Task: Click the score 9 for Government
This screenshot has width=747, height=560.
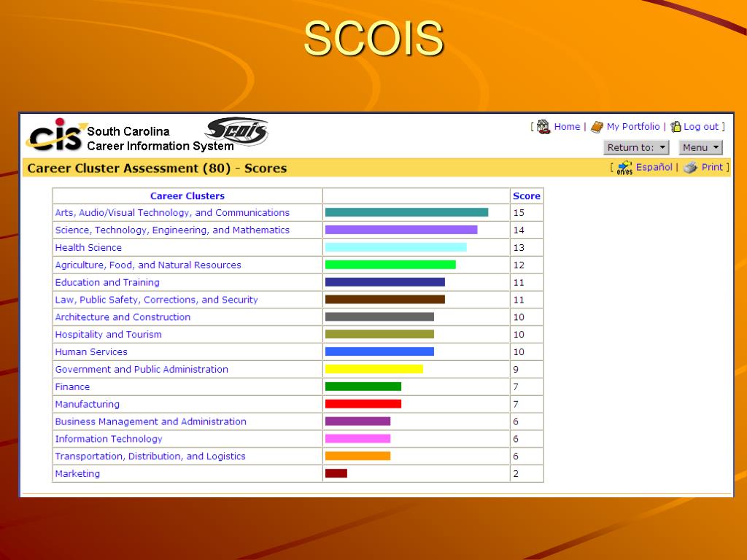Action: tap(516, 370)
